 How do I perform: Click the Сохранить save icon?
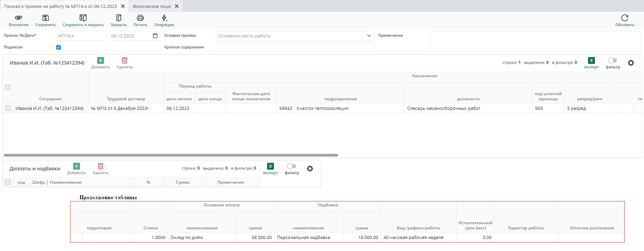click(x=45, y=18)
